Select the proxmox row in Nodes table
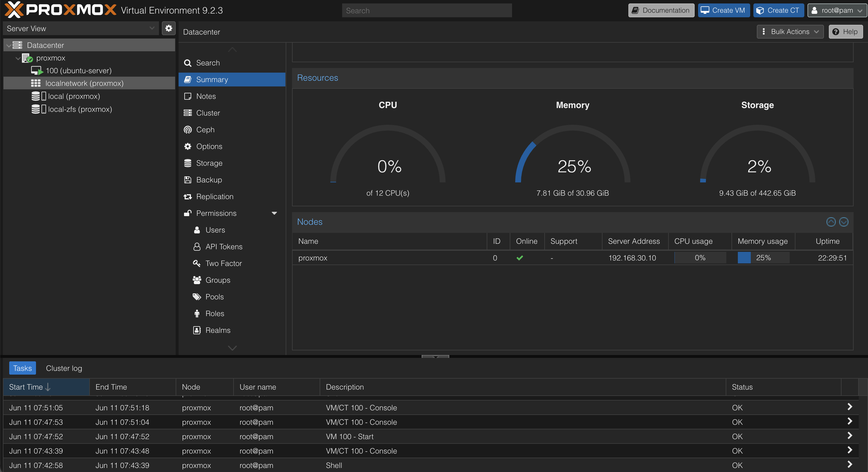 pyautogui.click(x=573, y=258)
